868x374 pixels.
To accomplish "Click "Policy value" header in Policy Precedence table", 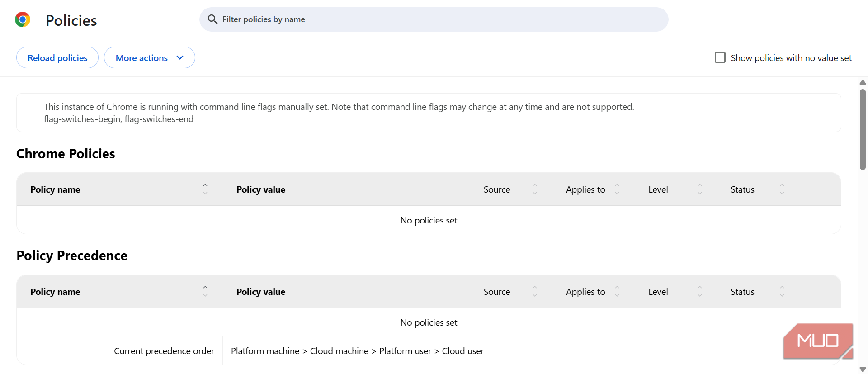I will [x=261, y=292].
